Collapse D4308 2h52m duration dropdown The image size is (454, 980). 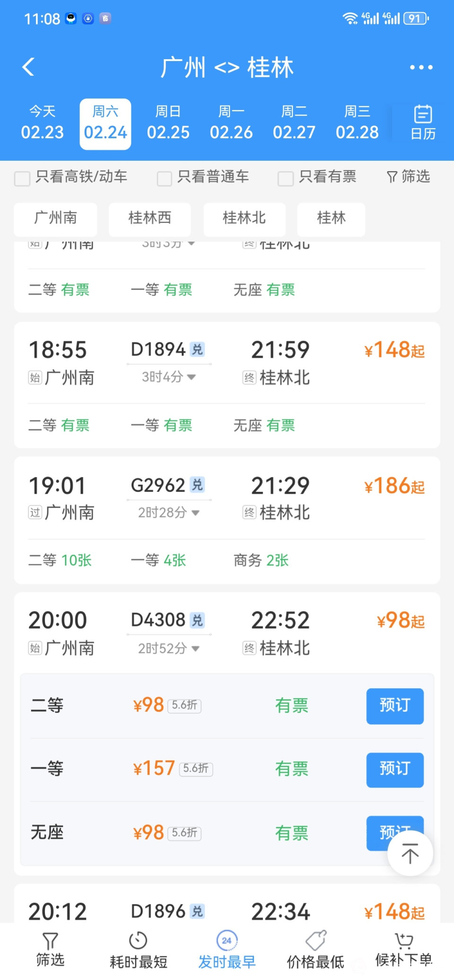click(x=196, y=648)
